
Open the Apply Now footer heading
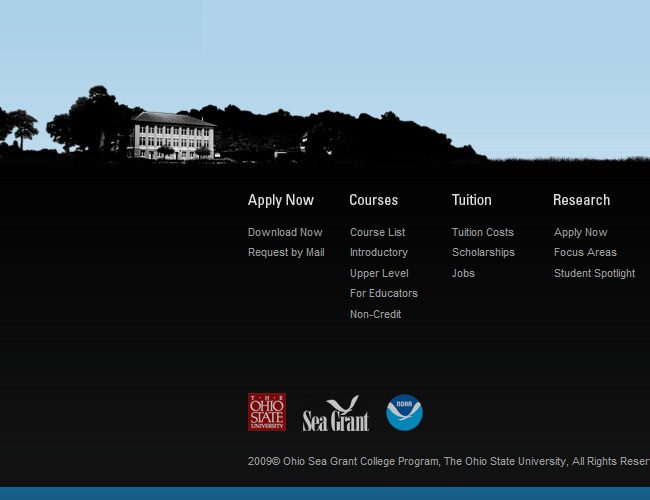(281, 200)
